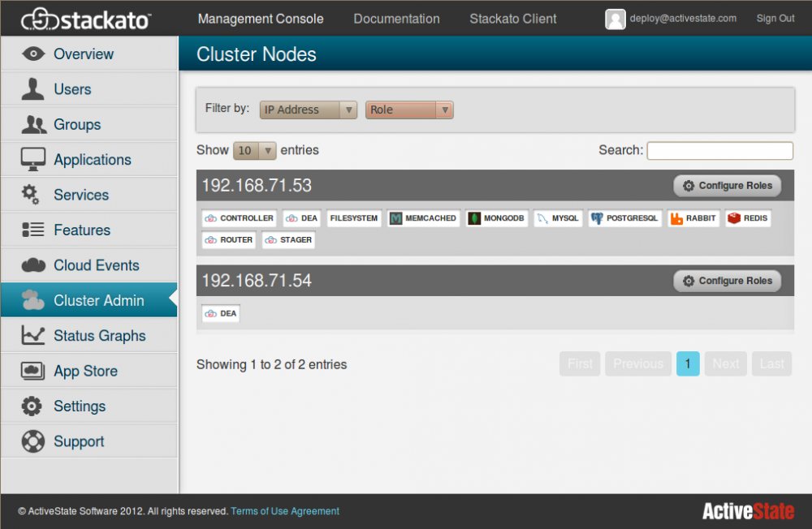Focus the Search input field
Screen dimensions: 812x529
tap(719, 151)
